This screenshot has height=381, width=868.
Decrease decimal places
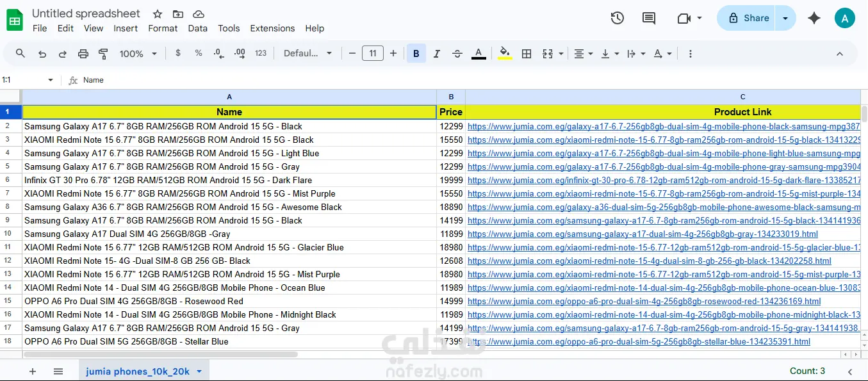(x=219, y=53)
